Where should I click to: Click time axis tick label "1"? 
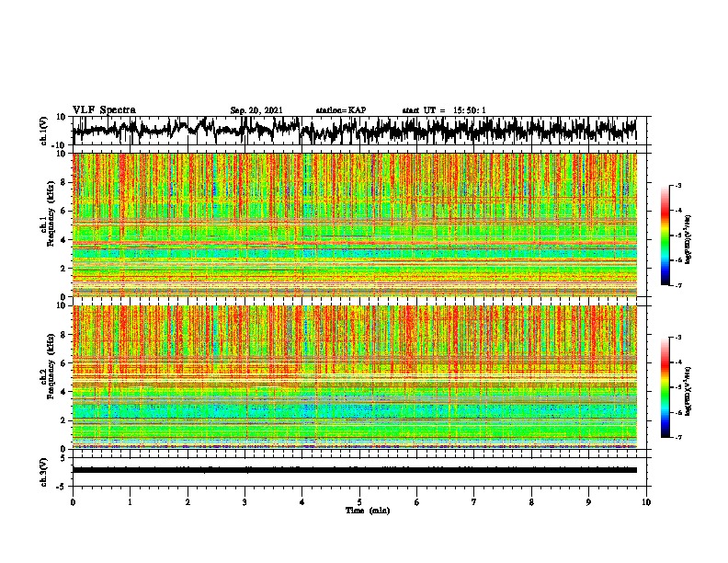pyautogui.click(x=130, y=502)
